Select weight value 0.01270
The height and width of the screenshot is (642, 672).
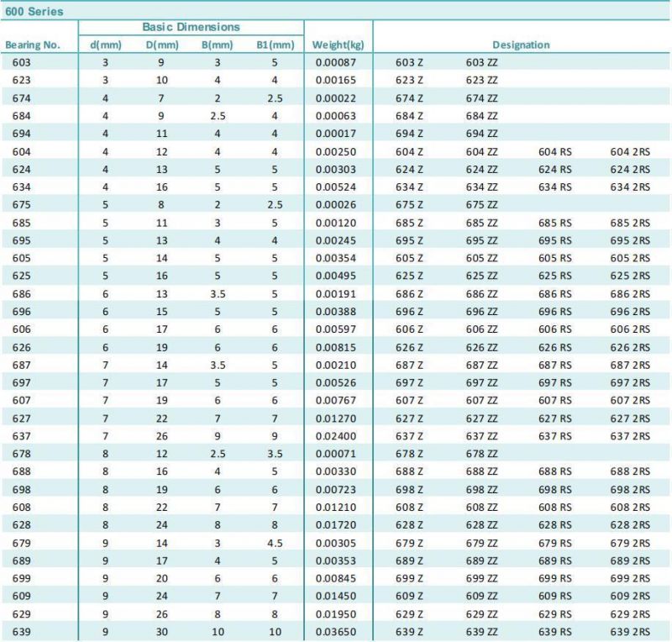[336, 418]
